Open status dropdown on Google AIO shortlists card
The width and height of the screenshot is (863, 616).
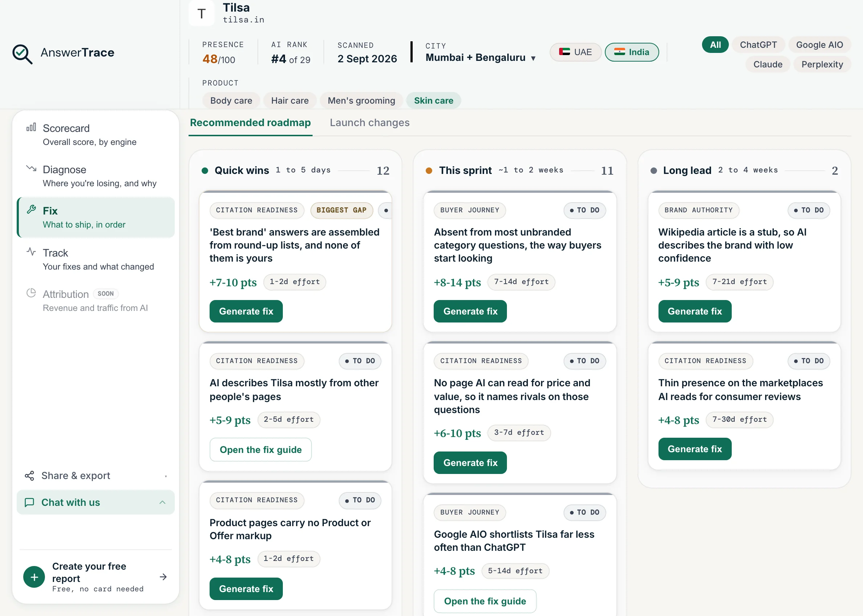coord(585,512)
